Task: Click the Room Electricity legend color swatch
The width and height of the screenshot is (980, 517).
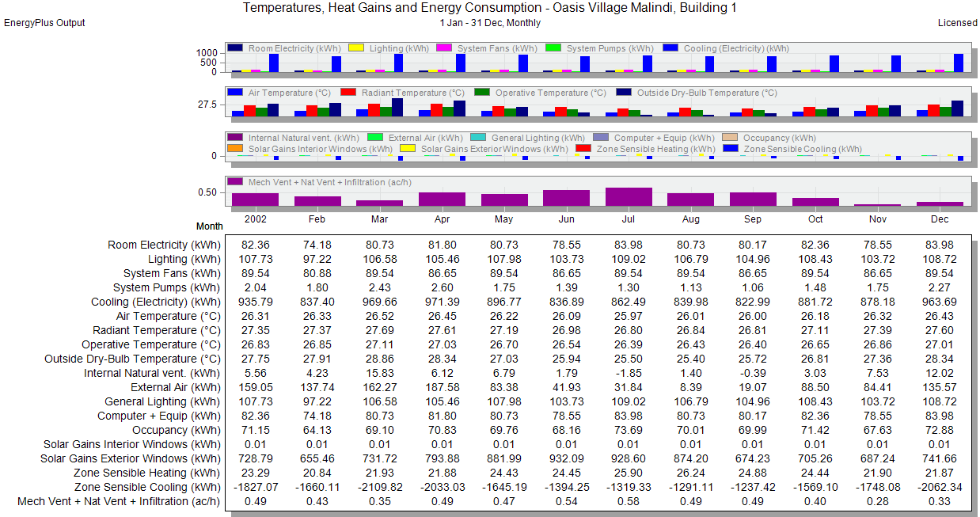Action: pyautogui.click(x=234, y=48)
